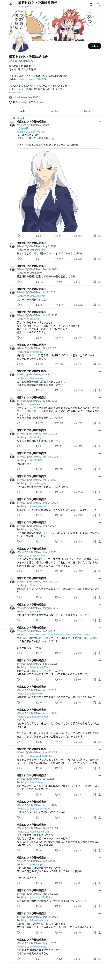Open search from the profile header
Viewport: 110px width, 980px height.
tap(98, 5)
